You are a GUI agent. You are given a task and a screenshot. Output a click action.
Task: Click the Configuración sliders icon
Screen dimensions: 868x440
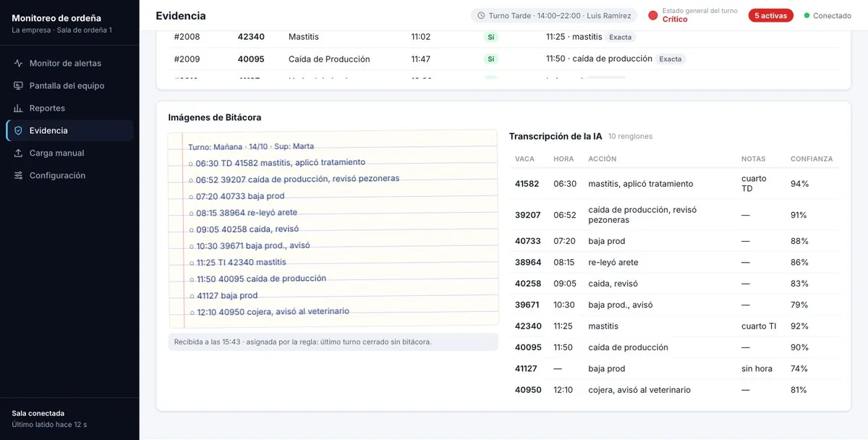tap(19, 176)
